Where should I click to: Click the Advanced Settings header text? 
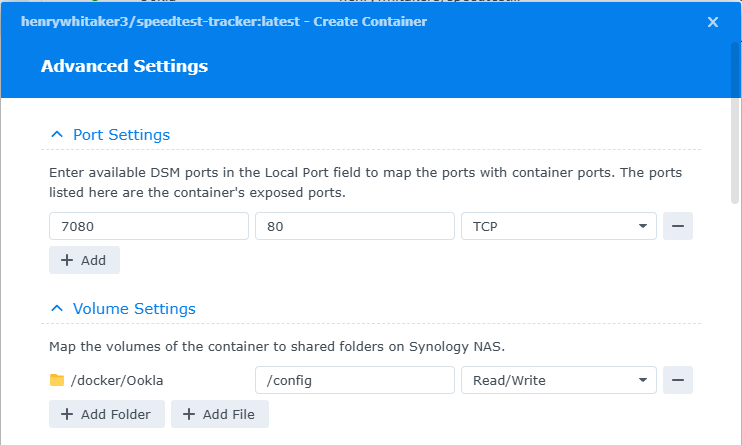(124, 67)
